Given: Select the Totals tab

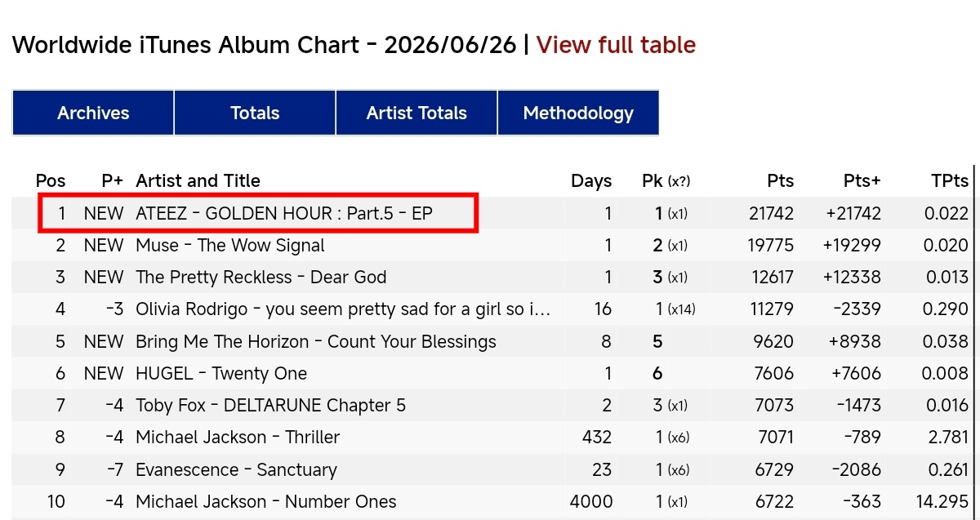Looking at the screenshot, I should pyautogui.click(x=255, y=113).
